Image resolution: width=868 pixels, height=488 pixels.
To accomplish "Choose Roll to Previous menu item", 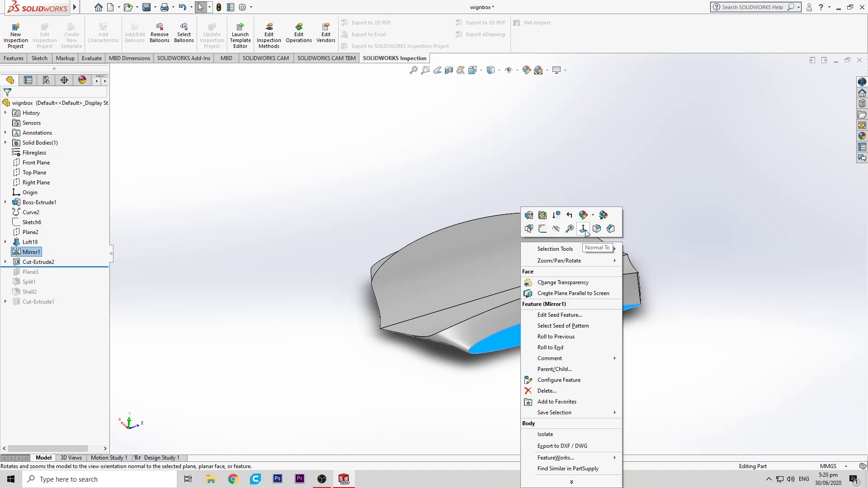I will coord(556,337).
